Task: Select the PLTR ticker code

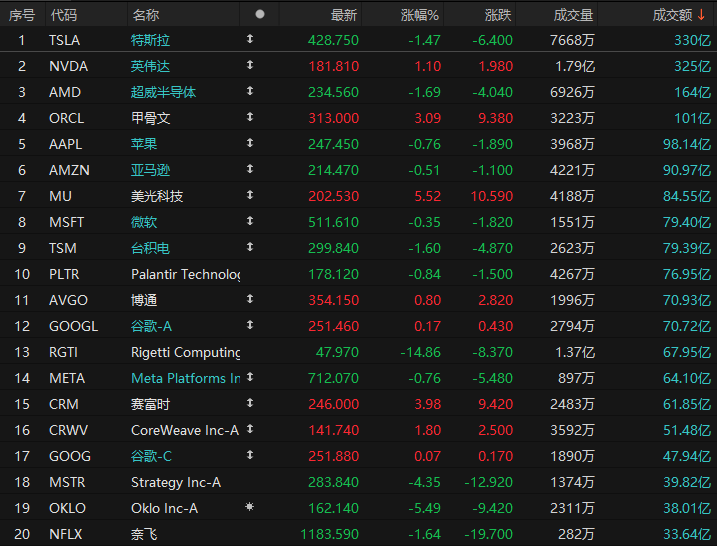Action: click(64, 274)
